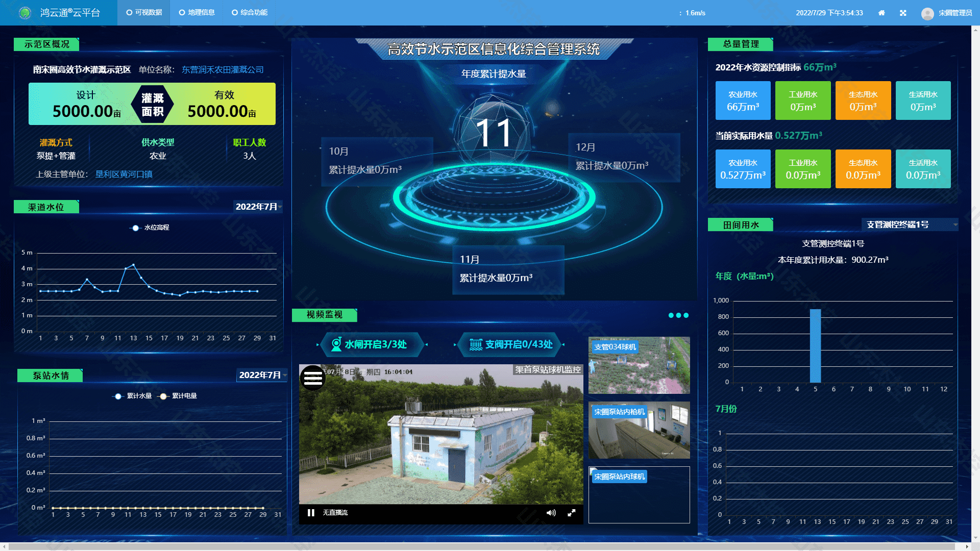Click ecological water 0万m³ quota tile
The image size is (980, 551).
point(863,101)
